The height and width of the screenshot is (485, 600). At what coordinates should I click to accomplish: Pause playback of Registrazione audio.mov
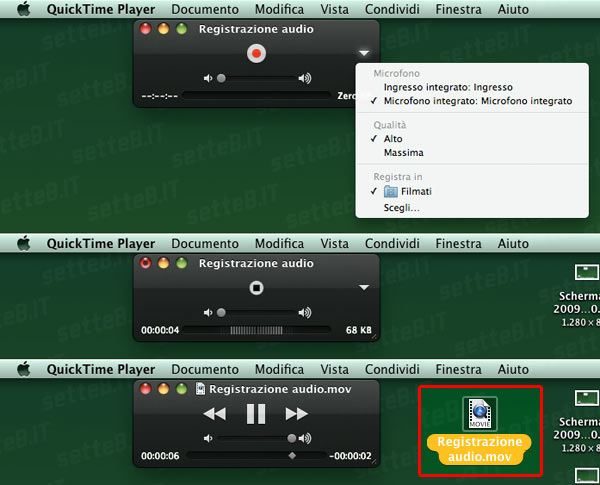pyautogui.click(x=256, y=414)
